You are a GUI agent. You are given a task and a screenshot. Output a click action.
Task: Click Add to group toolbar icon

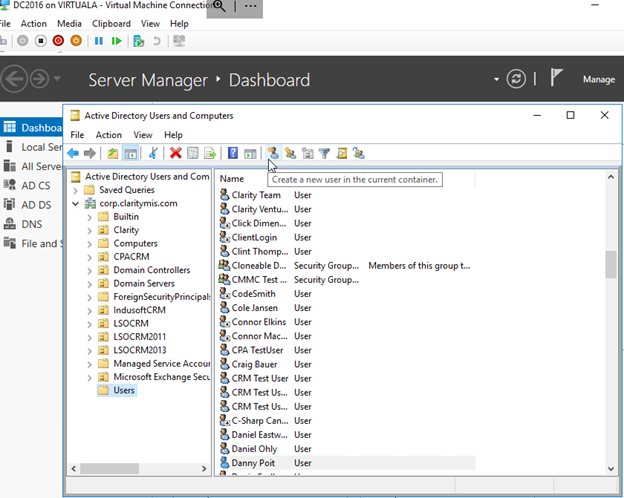[x=359, y=153]
